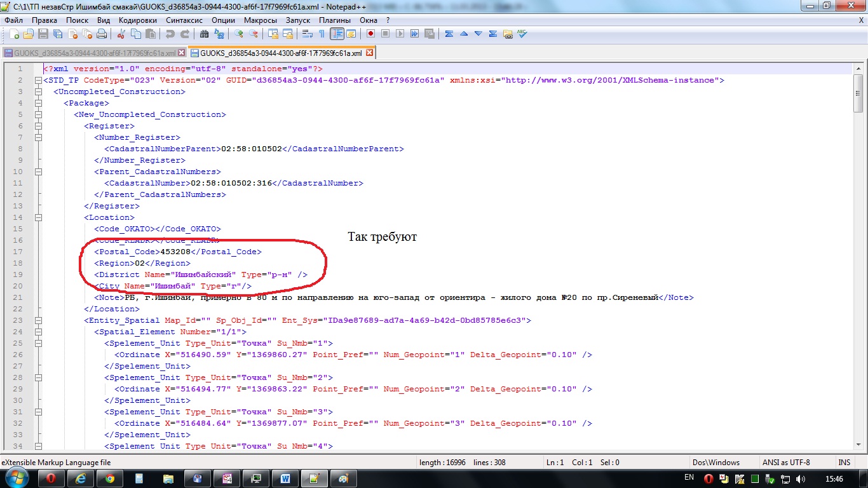
Task: Toggle synchronized horizontal scrolling
Action: click(288, 34)
